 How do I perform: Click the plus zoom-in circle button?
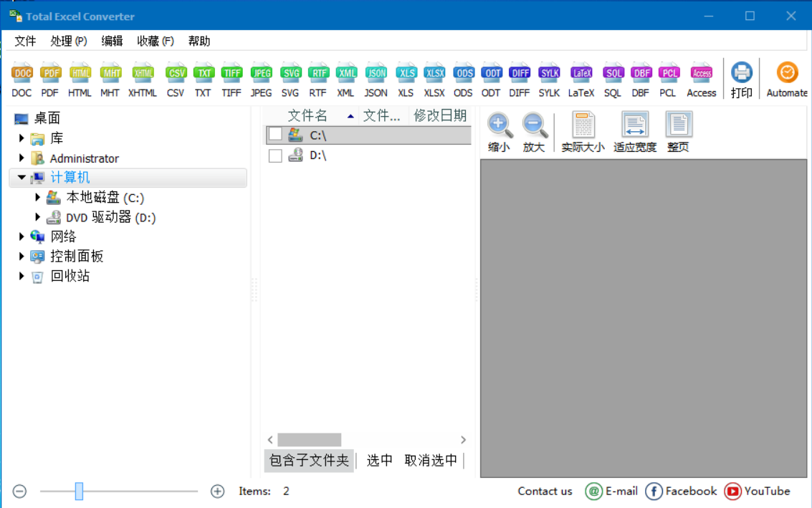(217, 491)
